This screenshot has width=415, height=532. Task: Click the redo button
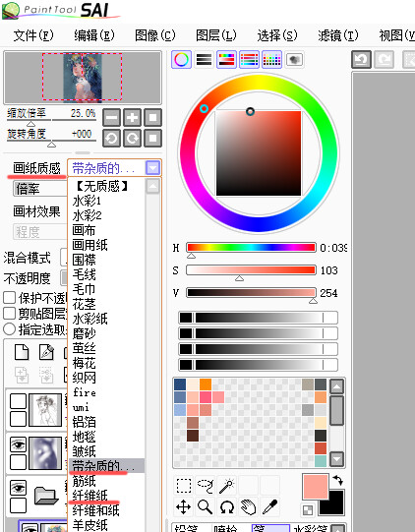click(x=384, y=60)
